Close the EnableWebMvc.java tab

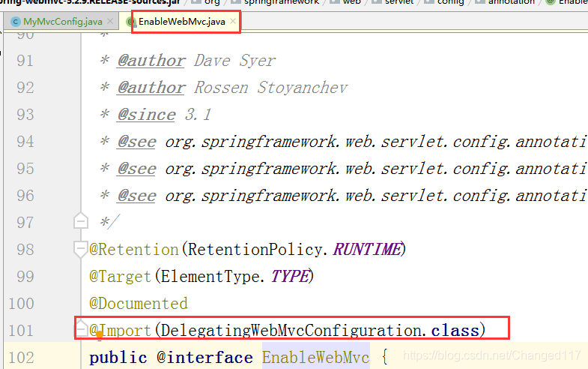(233, 22)
